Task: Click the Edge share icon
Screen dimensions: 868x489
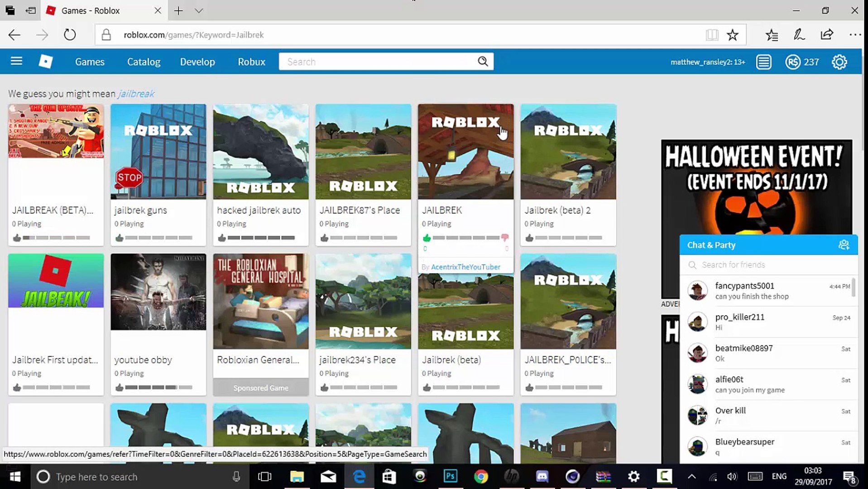Action: (x=827, y=35)
